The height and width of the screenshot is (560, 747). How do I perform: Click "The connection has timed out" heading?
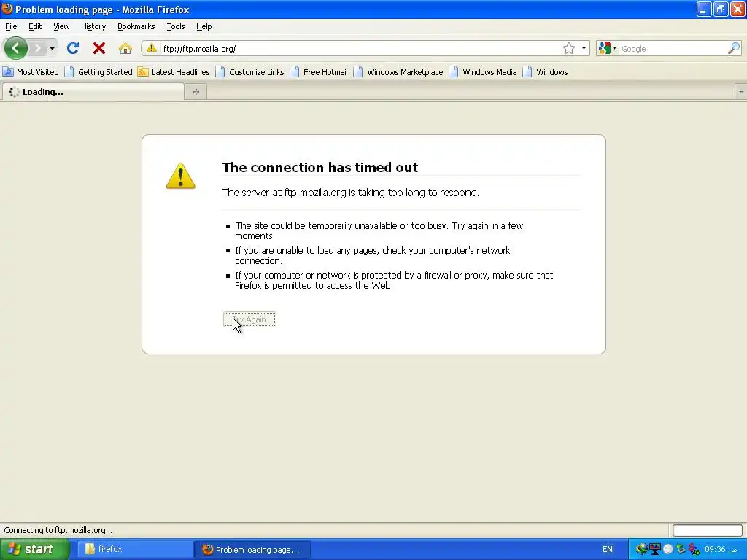pos(320,167)
